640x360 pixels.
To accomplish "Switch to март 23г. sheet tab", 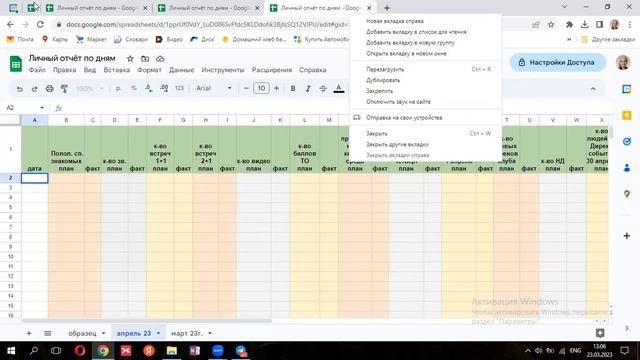I will point(187,333).
